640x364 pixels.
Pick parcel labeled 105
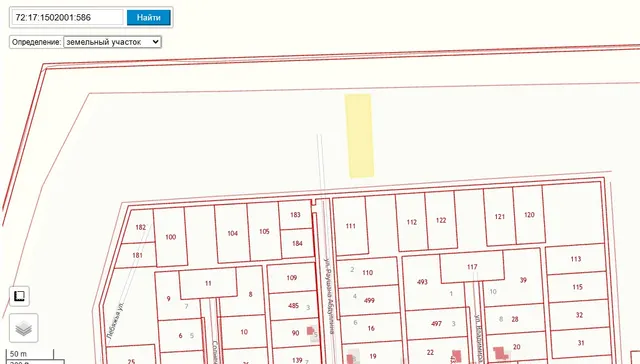click(x=264, y=231)
